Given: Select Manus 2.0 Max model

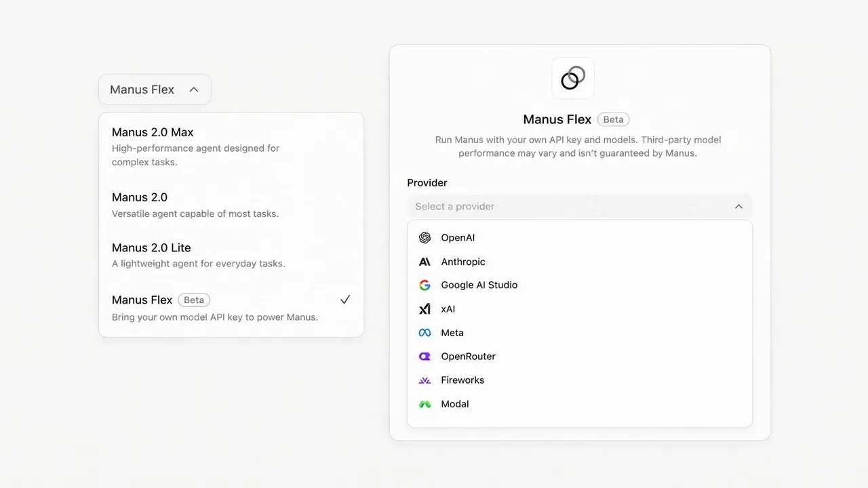Looking at the screenshot, I should [x=231, y=146].
